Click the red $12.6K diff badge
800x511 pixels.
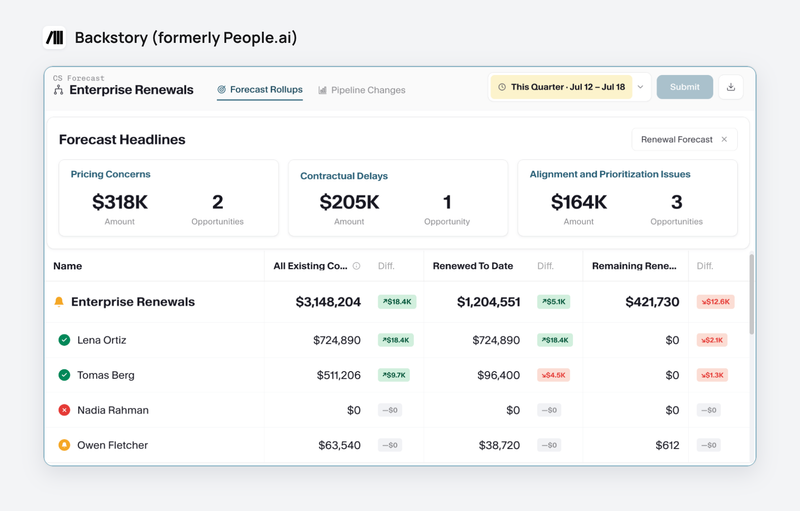[x=715, y=302]
